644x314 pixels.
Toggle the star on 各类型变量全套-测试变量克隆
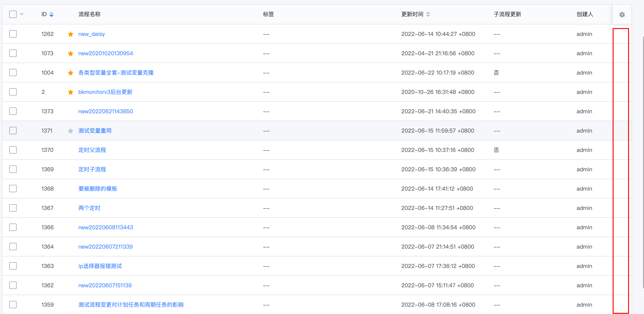[x=71, y=73]
